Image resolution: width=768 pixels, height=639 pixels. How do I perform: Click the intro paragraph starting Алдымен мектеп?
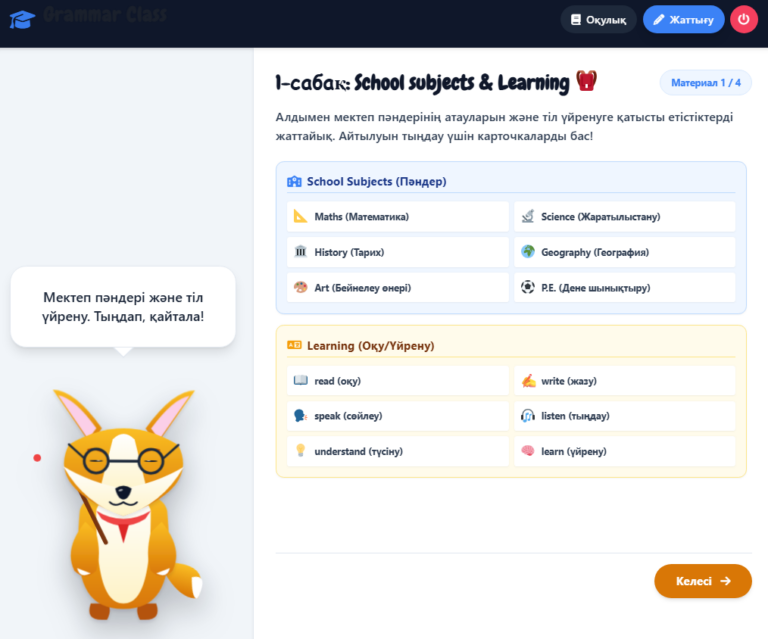pos(504,126)
